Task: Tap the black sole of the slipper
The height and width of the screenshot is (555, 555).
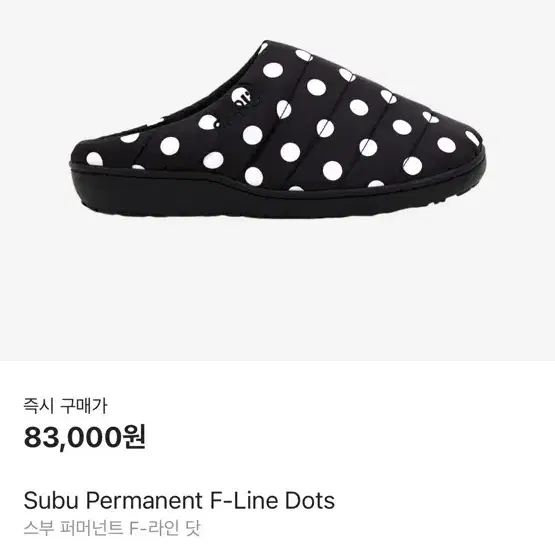Action: coord(276,198)
